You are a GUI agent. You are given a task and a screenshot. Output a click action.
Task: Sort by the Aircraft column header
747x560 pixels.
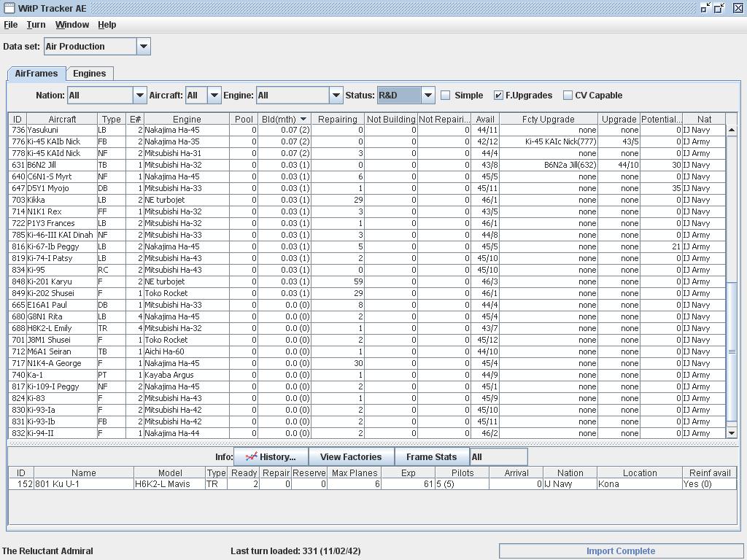tap(62, 119)
